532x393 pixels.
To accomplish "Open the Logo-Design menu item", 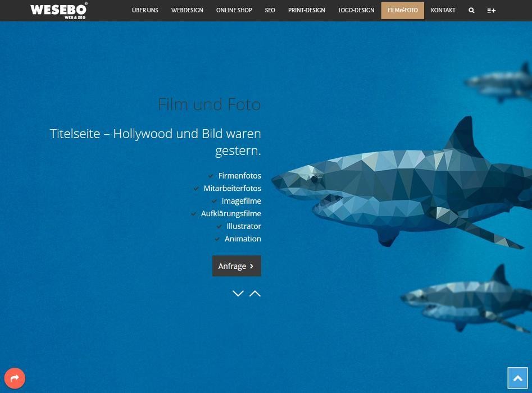I will click(x=356, y=10).
